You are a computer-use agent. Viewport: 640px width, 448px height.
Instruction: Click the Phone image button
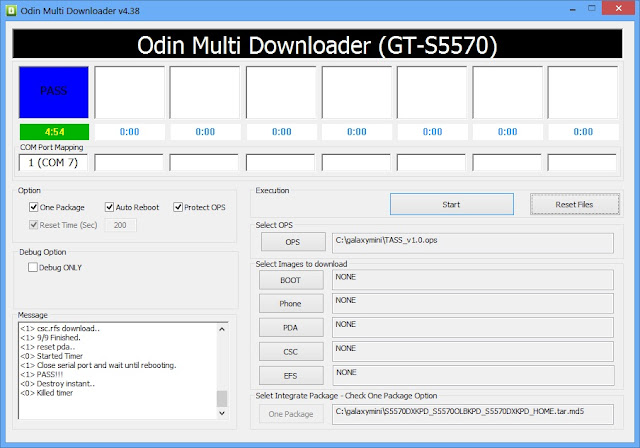pos(291,304)
